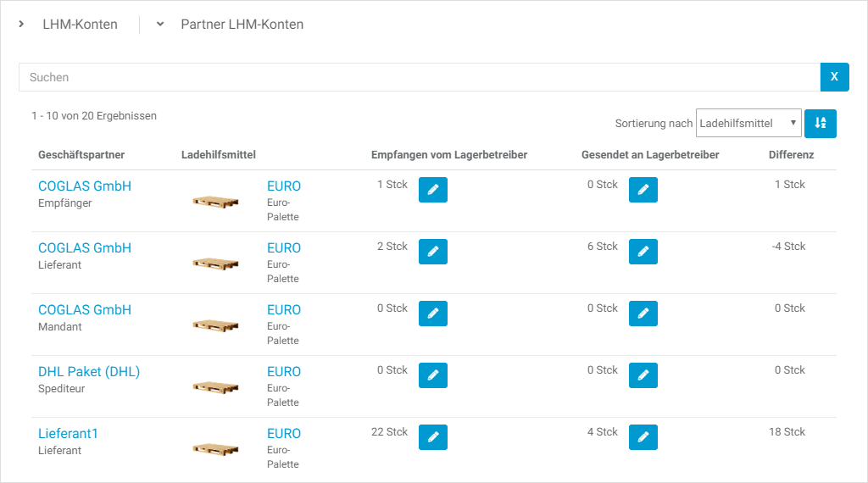Open Lieferant1 partner link
Viewport: 868px width, 483px height.
pyautogui.click(x=69, y=433)
